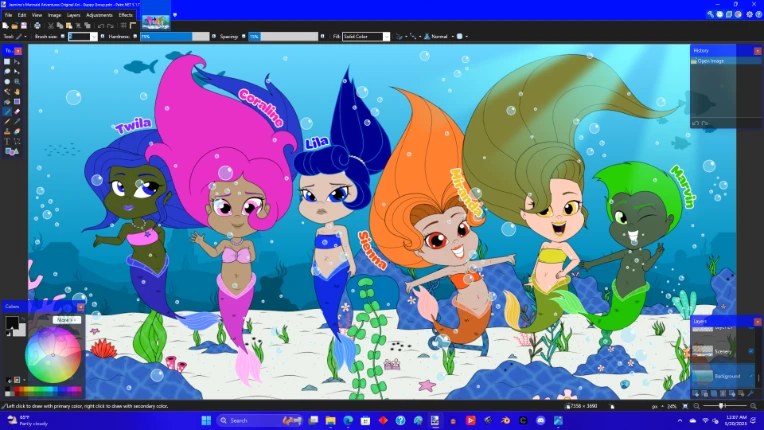This screenshot has height=430, width=764.
Task: Select the Pan hand tool
Action: (17, 92)
